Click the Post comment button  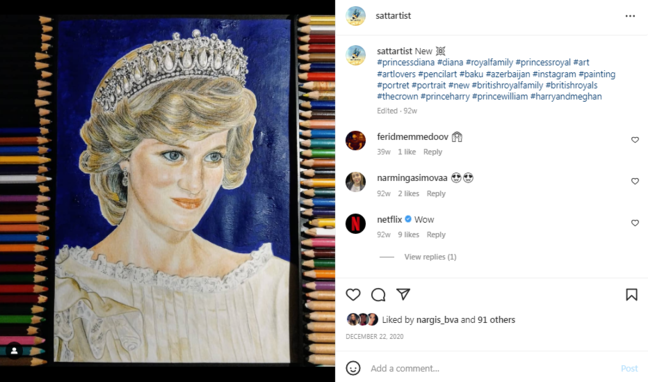click(x=629, y=368)
